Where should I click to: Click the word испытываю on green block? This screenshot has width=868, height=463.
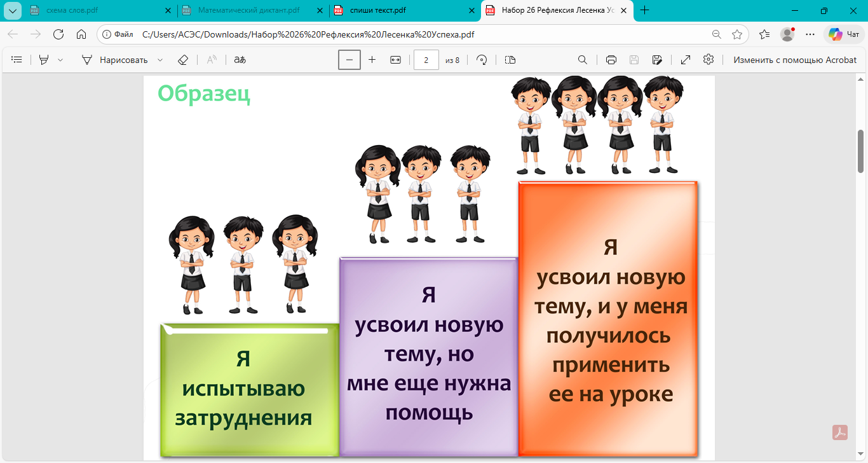click(x=243, y=390)
